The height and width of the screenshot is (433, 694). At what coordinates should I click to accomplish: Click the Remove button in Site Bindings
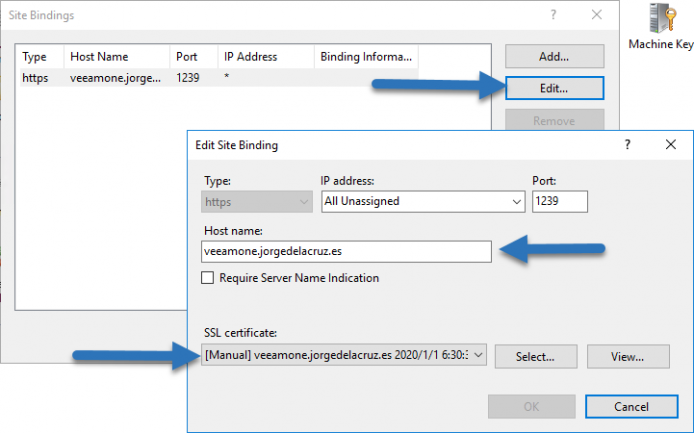tap(554, 120)
